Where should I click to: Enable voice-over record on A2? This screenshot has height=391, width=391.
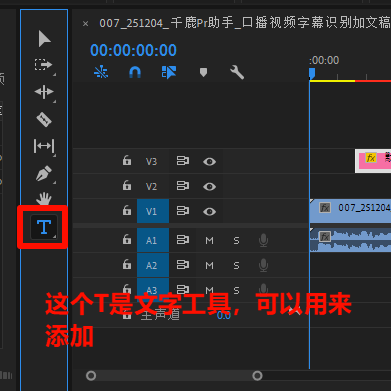[x=263, y=266]
